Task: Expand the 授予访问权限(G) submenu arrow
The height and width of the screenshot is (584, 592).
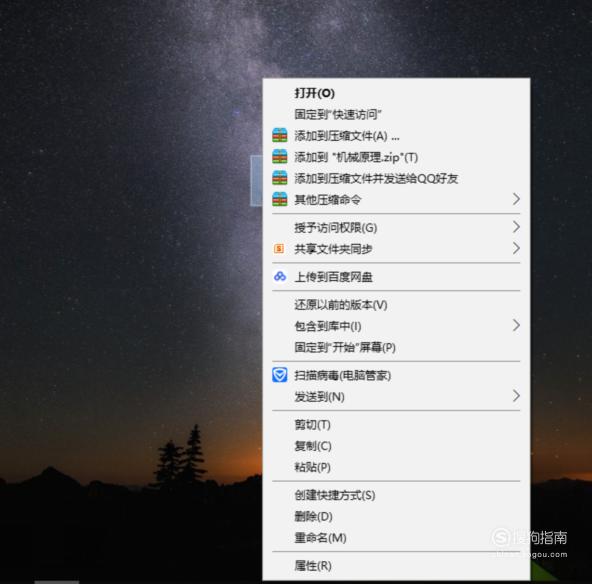Action: pyautogui.click(x=516, y=227)
